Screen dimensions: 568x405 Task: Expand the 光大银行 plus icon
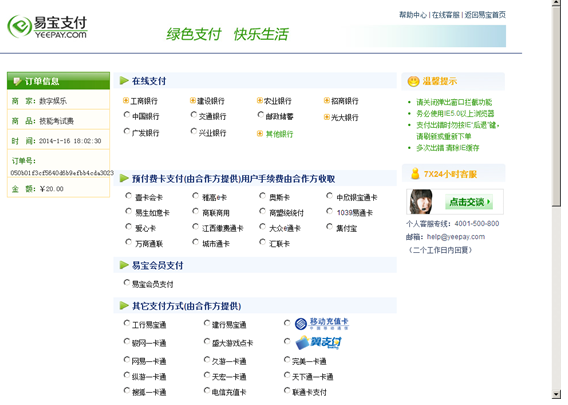click(327, 117)
